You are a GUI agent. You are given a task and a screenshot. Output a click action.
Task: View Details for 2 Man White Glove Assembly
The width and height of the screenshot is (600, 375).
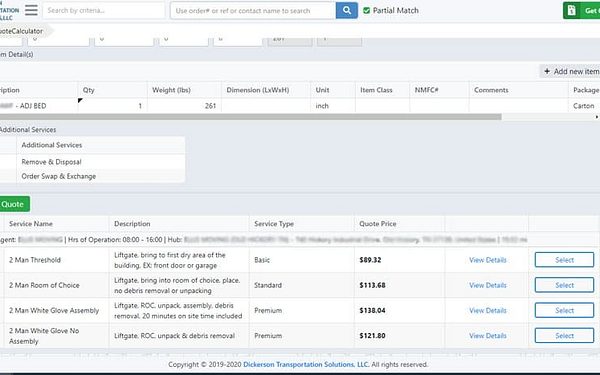coord(488,310)
